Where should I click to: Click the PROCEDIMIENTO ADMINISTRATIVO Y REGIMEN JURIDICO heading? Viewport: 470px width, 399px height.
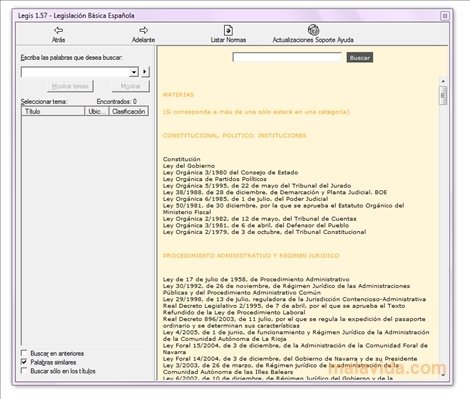click(251, 256)
